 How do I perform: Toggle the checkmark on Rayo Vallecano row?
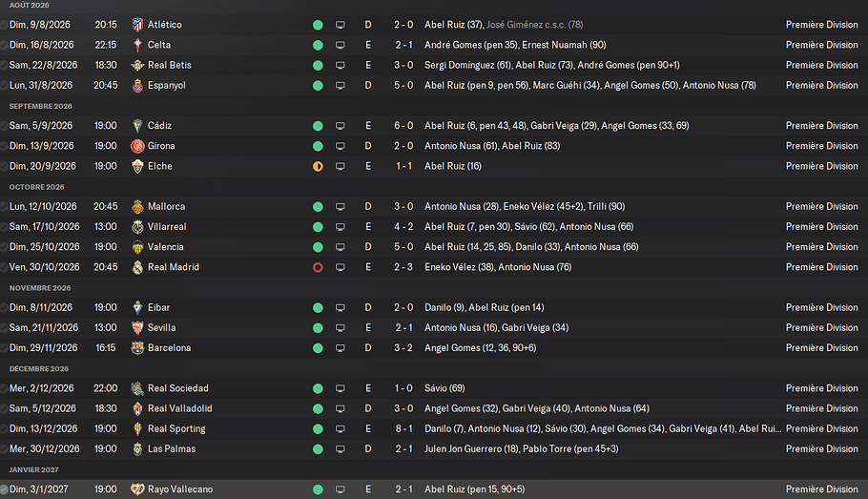pos(4,489)
